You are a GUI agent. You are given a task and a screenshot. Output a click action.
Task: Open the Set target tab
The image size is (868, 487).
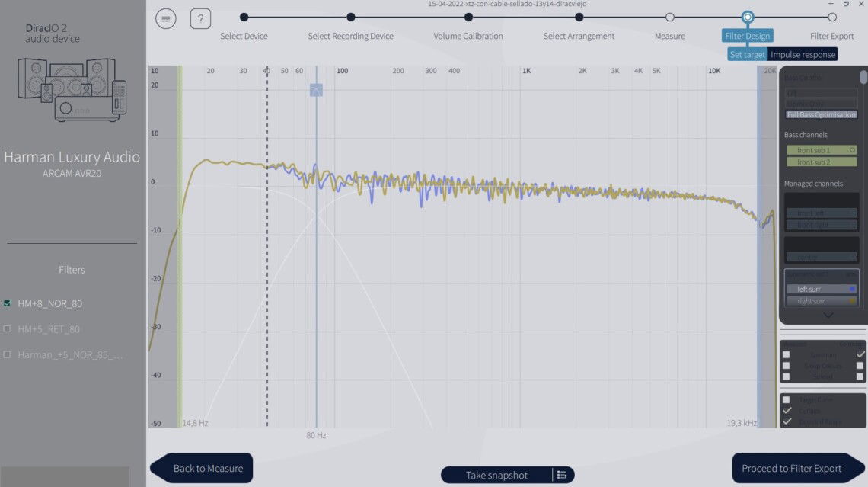(746, 54)
